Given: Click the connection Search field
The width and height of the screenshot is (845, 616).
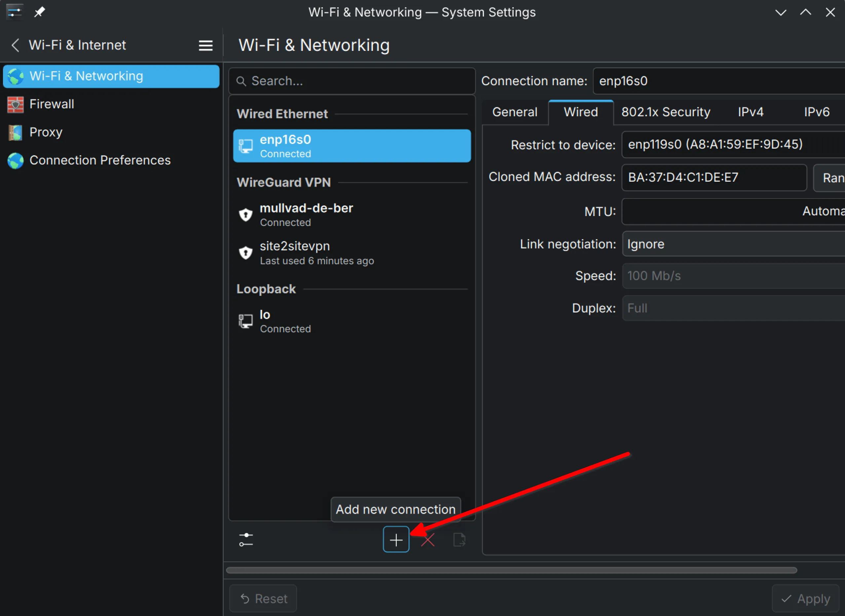Looking at the screenshot, I should (352, 81).
